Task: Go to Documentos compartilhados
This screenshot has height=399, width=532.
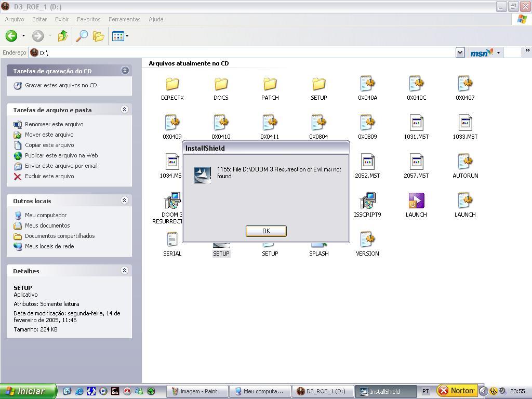Action: pyautogui.click(x=60, y=236)
